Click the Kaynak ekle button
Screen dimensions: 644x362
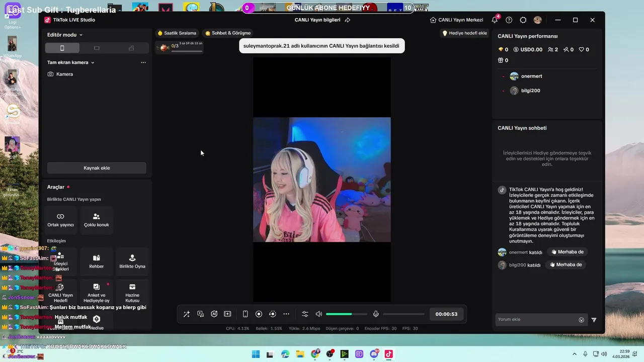pos(97,168)
